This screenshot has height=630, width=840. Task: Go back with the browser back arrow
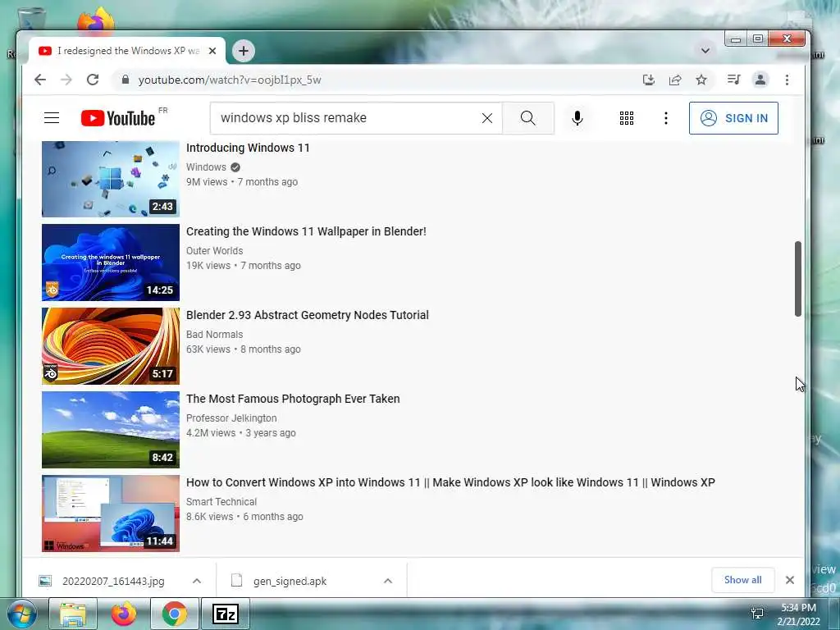[x=40, y=80]
